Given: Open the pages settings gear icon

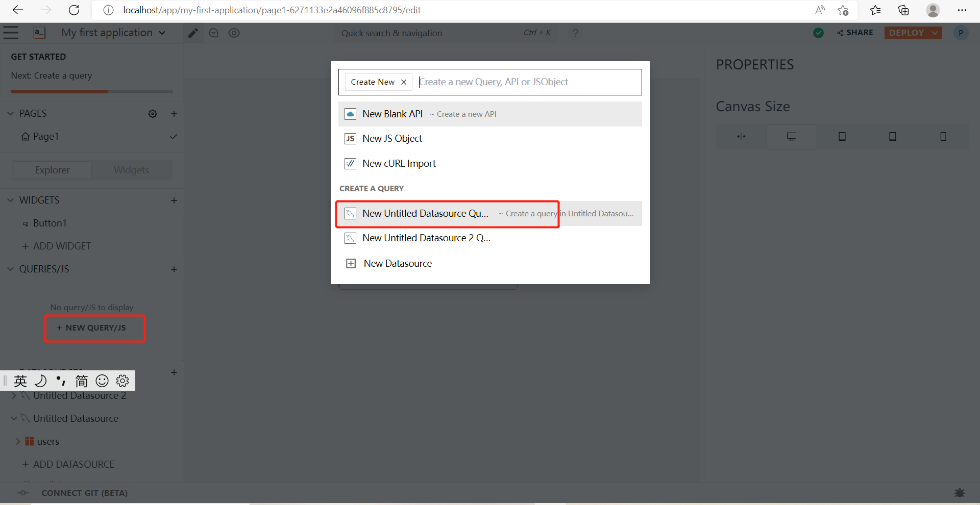Looking at the screenshot, I should pos(153,114).
